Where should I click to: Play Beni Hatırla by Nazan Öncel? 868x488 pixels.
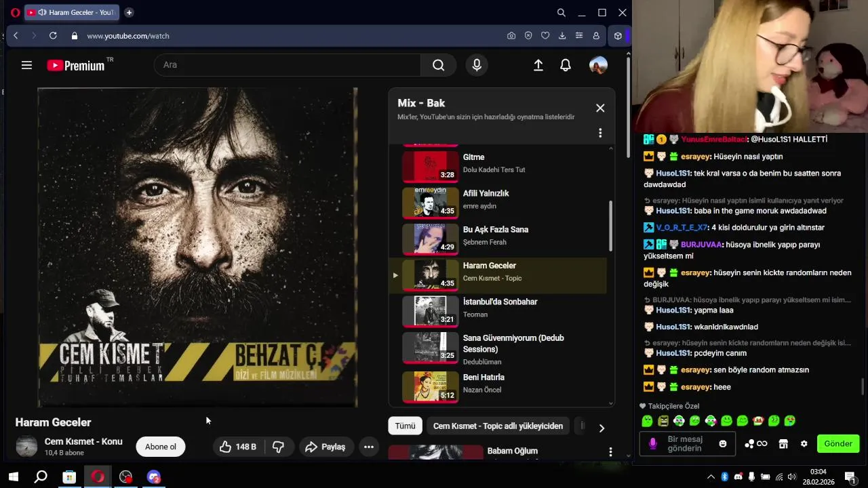pos(498,386)
